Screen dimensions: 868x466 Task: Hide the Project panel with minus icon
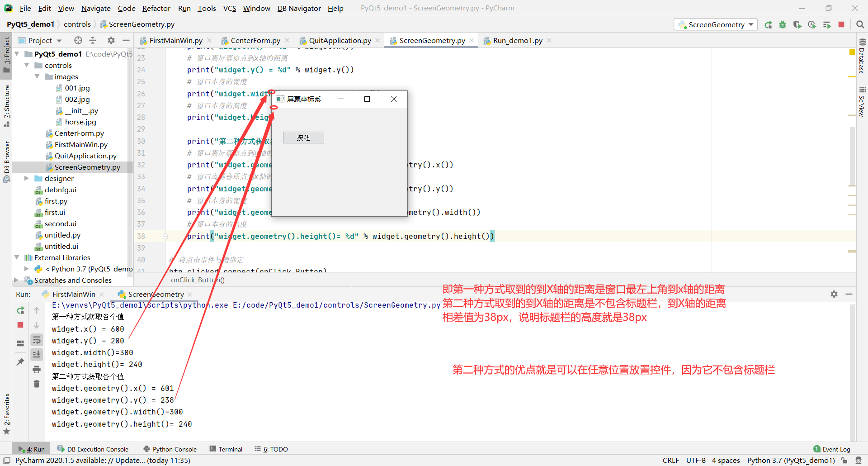click(x=126, y=40)
